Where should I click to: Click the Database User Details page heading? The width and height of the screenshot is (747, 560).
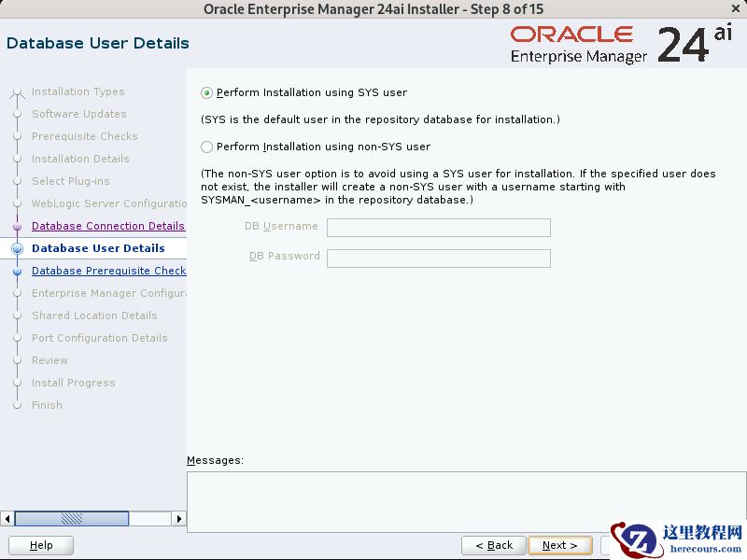tap(98, 43)
